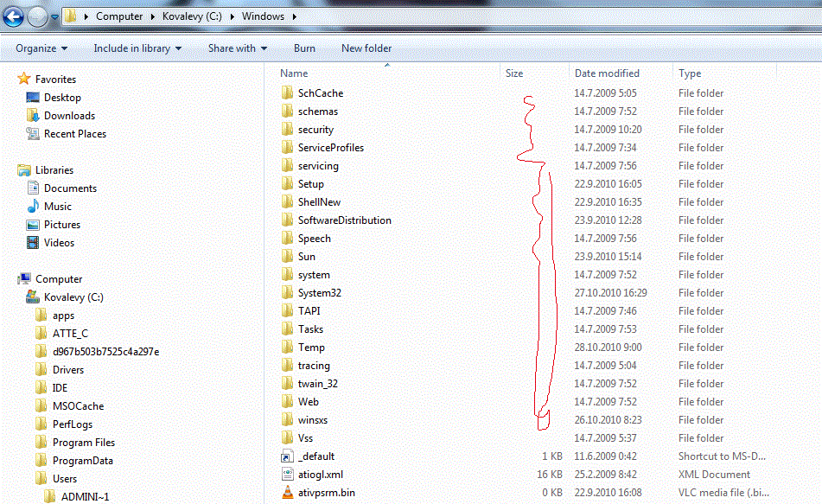Select the PerfLogs folder in tree
Viewport: 822px width, 504px height.
pyautogui.click(x=73, y=424)
